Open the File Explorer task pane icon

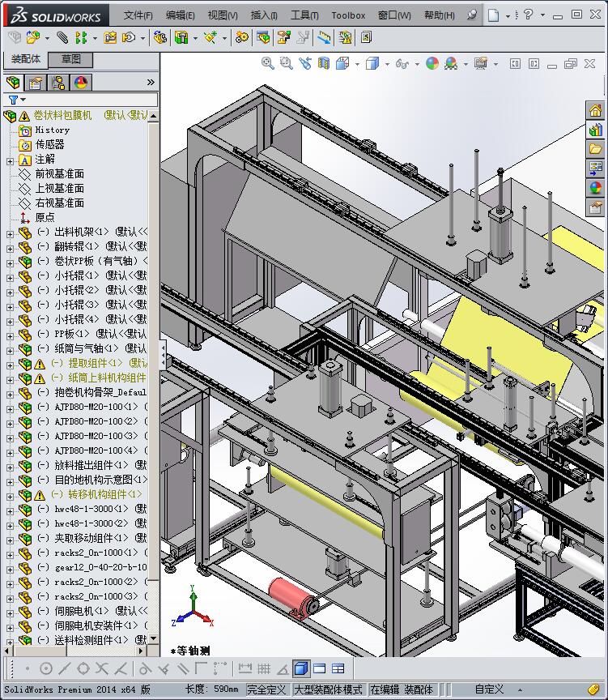(x=595, y=149)
